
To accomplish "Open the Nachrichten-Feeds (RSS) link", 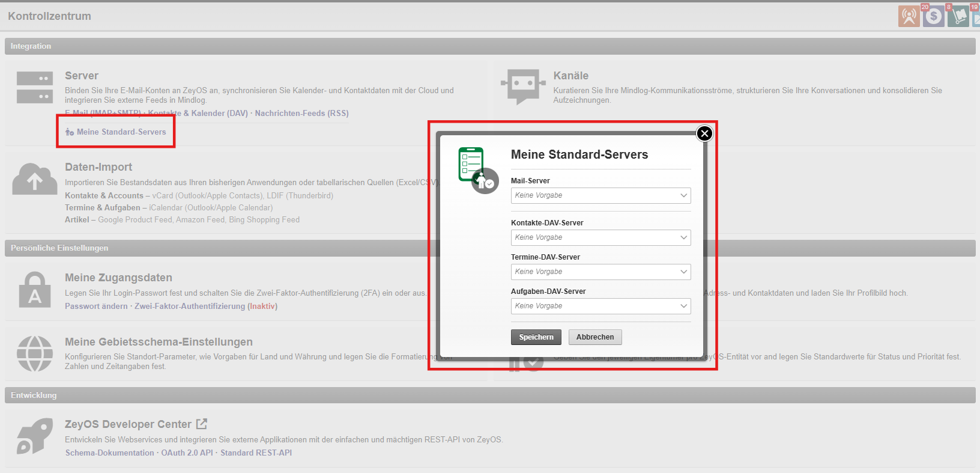I will pyautogui.click(x=301, y=113).
